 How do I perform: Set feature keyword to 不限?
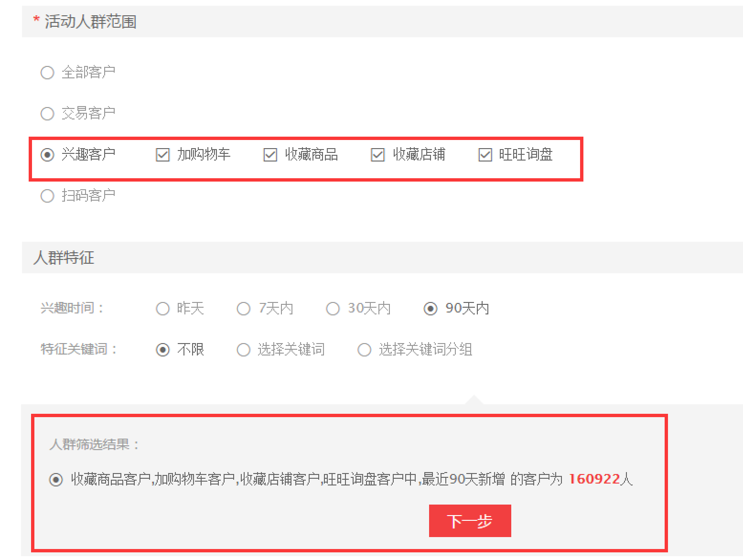click(x=163, y=350)
